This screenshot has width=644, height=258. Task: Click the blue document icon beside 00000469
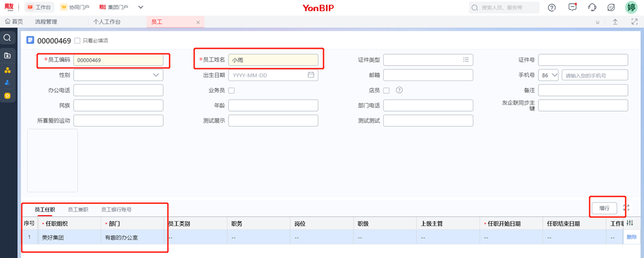point(31,41)
